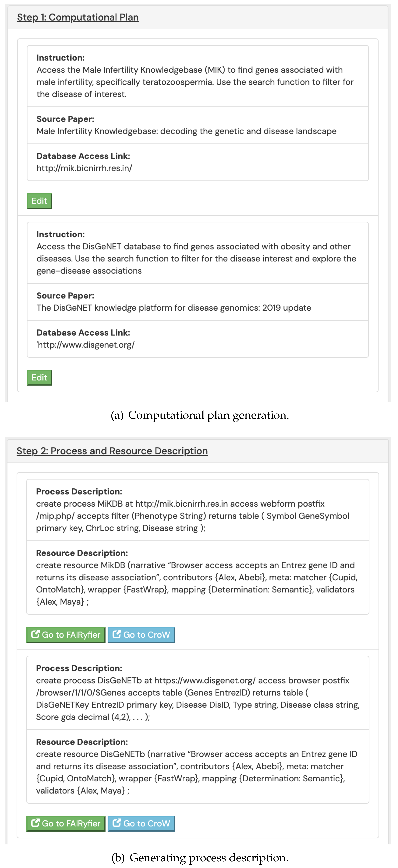Viewport: 398px width, 868px height.
Task: Select the MIK teratozoospermia instruction text
Action: click(195, 82)
